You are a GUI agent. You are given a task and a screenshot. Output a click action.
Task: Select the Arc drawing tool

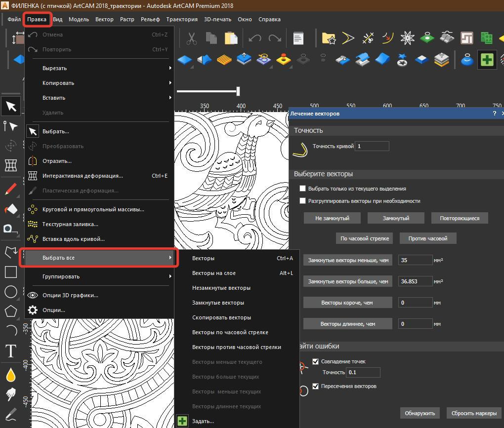click(11, 330)
